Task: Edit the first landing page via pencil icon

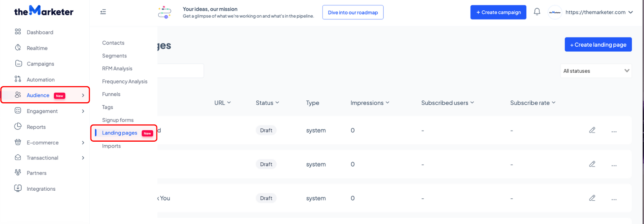Action: (x=592, y=130)
